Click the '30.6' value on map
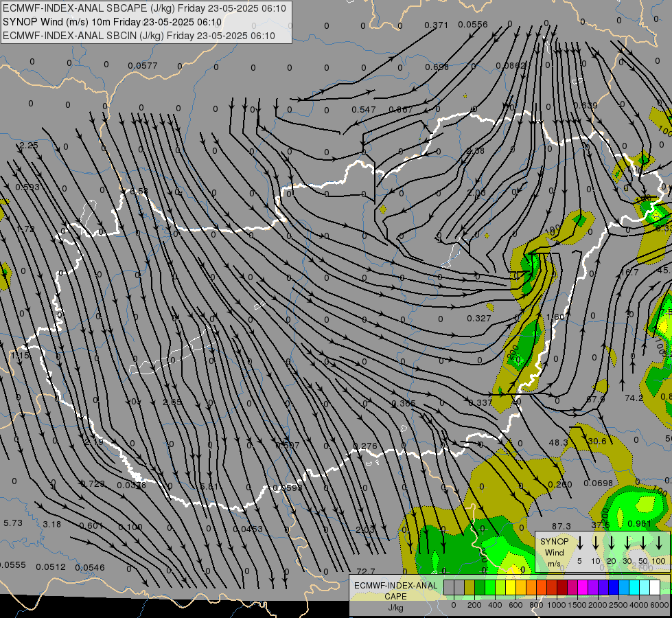672x618 pixels. coord(597,442)
